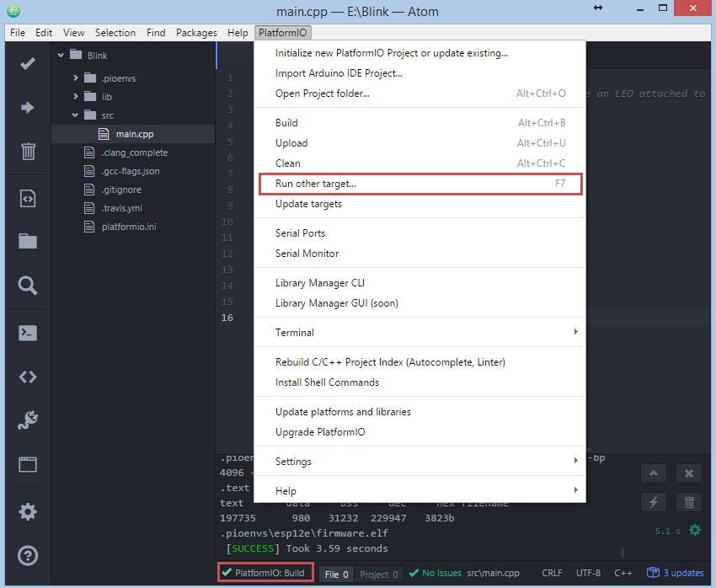This screenshot has width=716, height=588.
Task: Open the Packages menu
Action: point(196,33)
